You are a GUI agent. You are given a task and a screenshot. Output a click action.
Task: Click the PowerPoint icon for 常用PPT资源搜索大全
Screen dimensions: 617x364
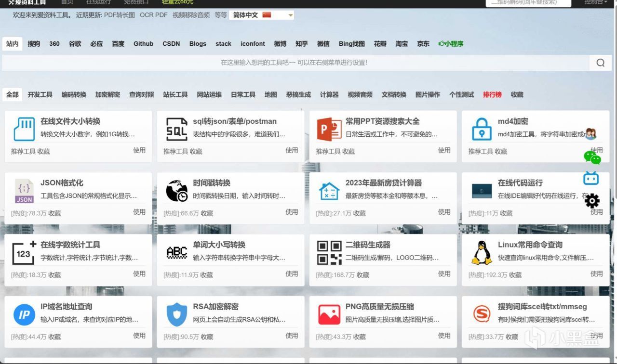pyautogui.click(x=329, y=129)
